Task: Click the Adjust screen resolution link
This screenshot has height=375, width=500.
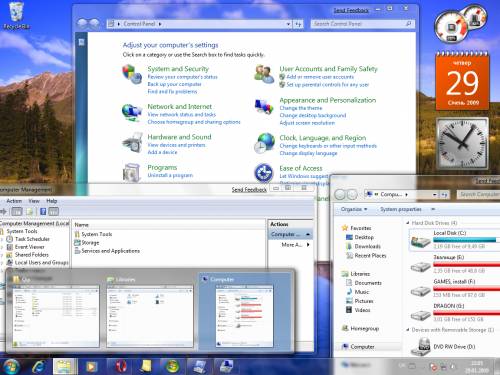Action: (x=307, y=123)
